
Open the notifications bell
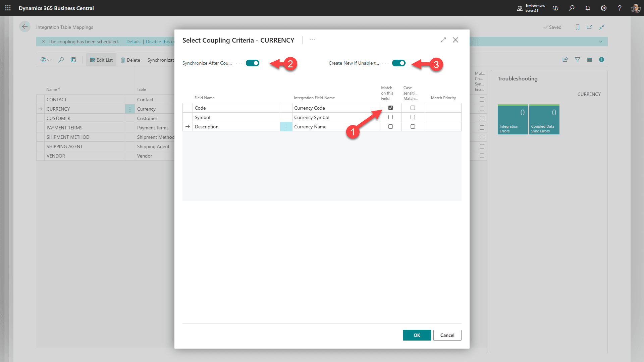pos(588,8)
